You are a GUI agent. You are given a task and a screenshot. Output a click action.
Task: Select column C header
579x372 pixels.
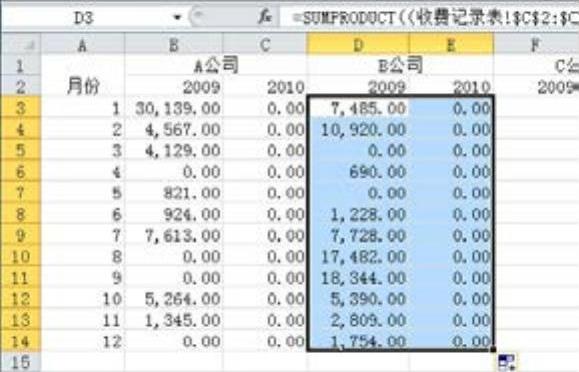pos(264,45)
